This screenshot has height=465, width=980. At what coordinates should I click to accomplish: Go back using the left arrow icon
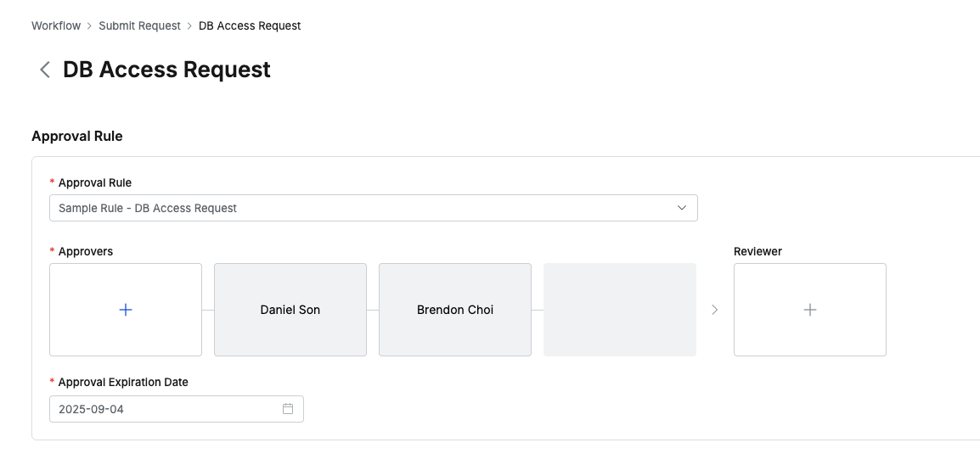tap(45, 70)
